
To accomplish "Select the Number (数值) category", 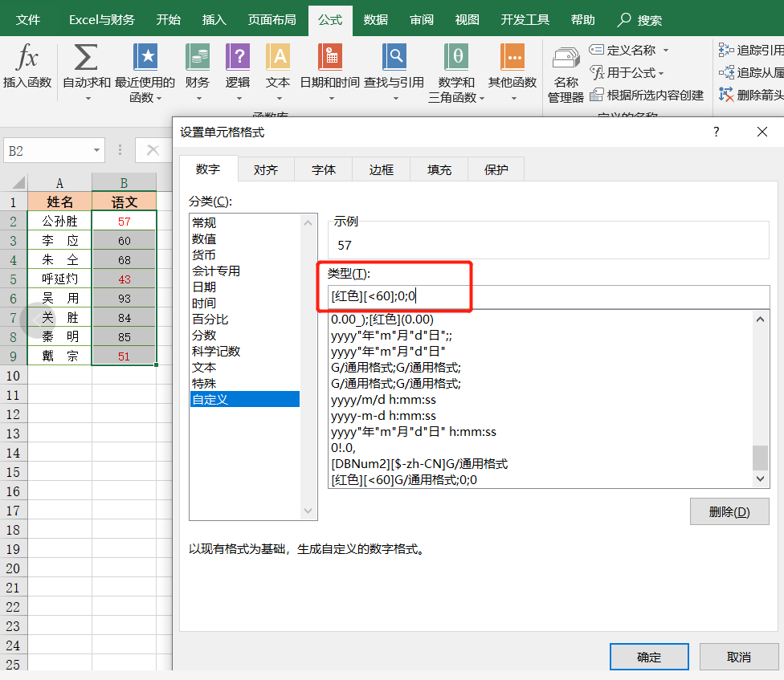I will (x=245, y=238).
